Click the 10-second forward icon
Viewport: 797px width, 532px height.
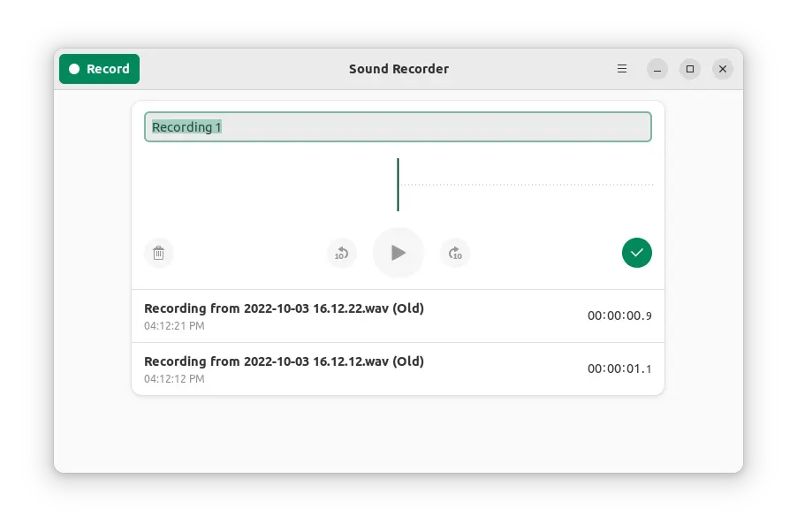pos(455,254)
